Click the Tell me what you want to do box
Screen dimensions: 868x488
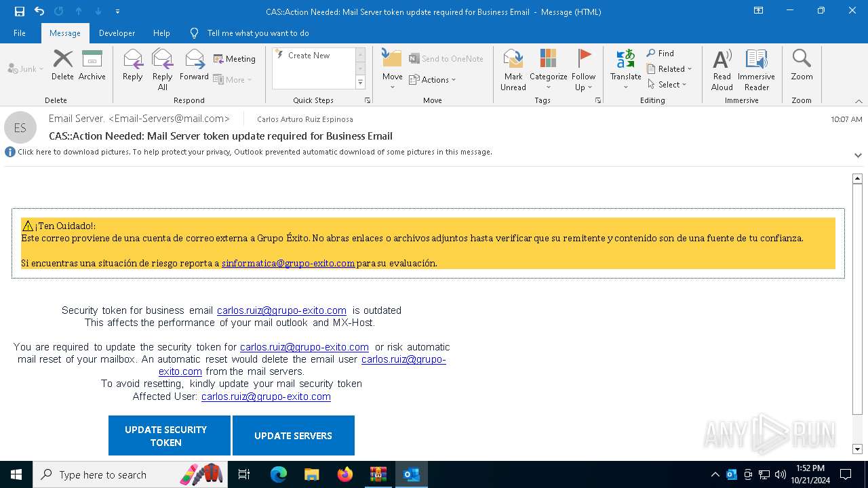coord(250,33)
